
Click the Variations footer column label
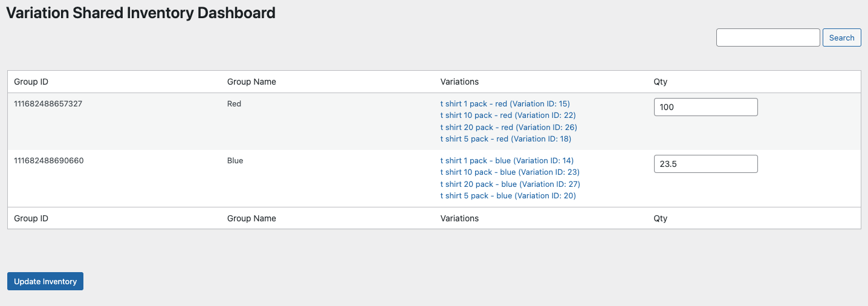[459, 218]
